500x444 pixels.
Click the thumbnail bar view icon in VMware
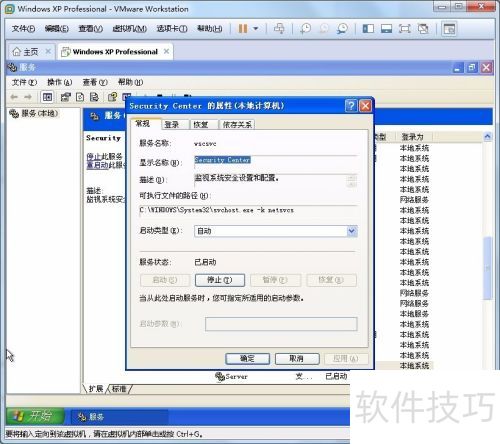pos(386,29)
